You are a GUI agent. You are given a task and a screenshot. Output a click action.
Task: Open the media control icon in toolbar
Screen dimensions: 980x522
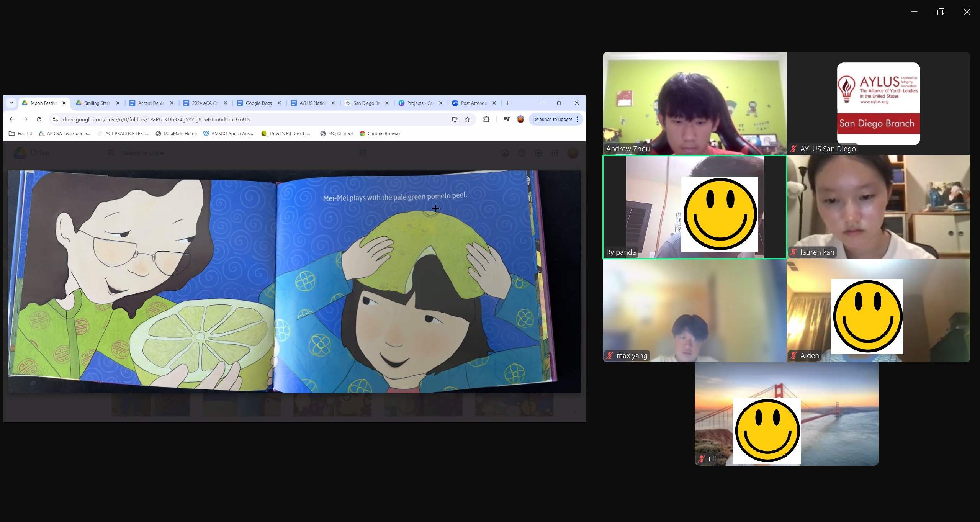(507, 119)
